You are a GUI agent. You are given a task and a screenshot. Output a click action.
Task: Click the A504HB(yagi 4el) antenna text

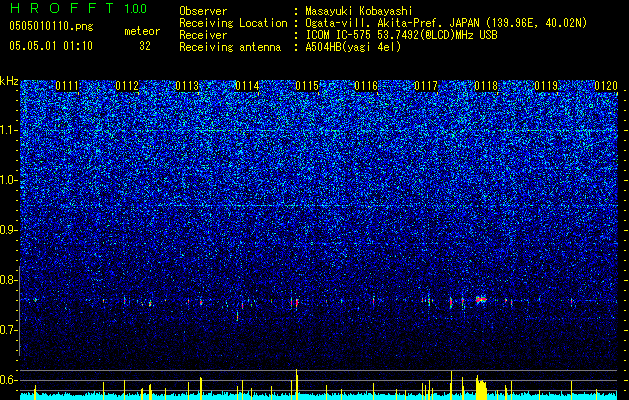[x=353, y=47]
